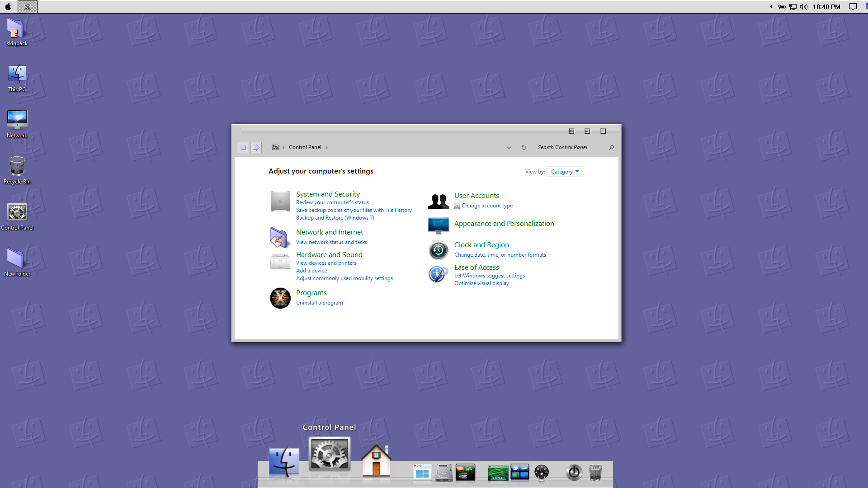Show hidden tray icons arrow
Image resolution: width=868 pixels, height=488 pixels.
(771, 7)
